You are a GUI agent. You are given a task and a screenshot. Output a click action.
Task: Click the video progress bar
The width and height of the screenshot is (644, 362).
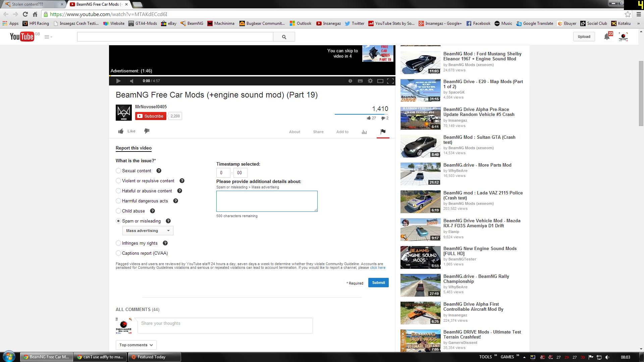(252, 76)
